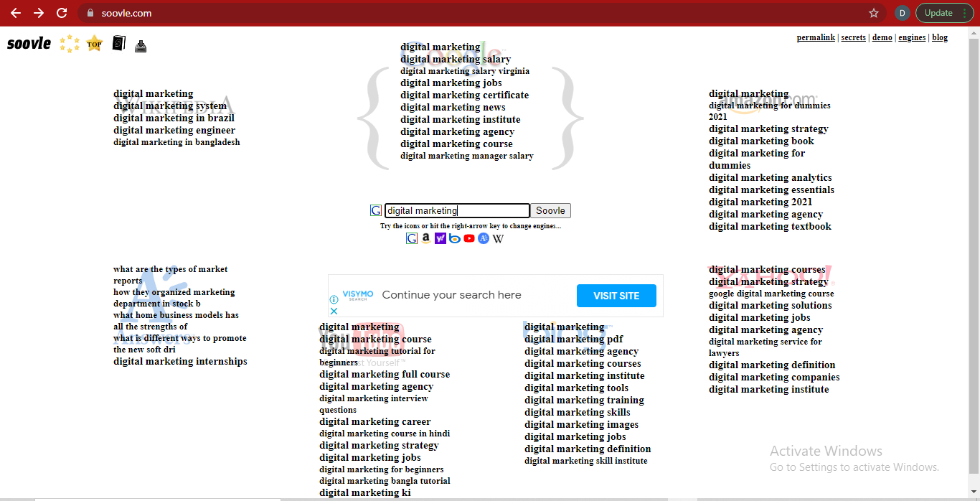Click "digital marketing companies" suggestion
The width and height of the screenshot is (980, 501).
click(x=774, y=377)
